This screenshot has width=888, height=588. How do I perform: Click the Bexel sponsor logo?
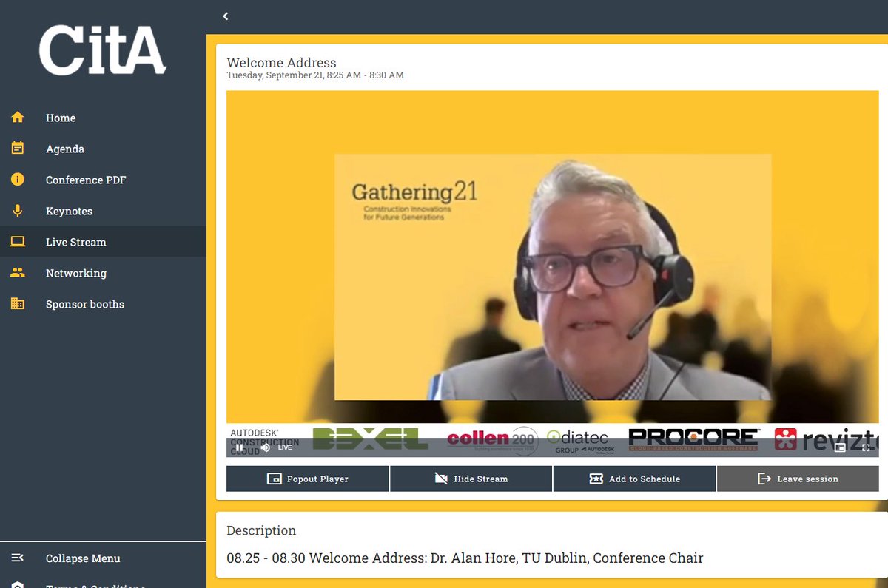tap(370, 439)
